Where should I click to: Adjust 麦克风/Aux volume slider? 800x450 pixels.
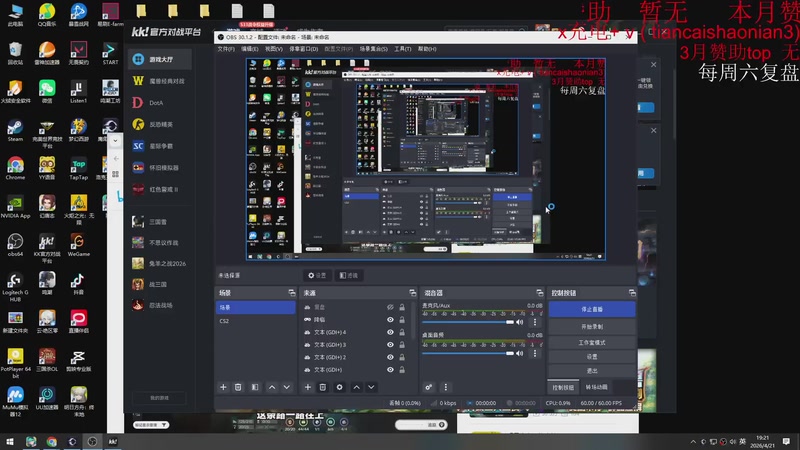tap(468, 322)
